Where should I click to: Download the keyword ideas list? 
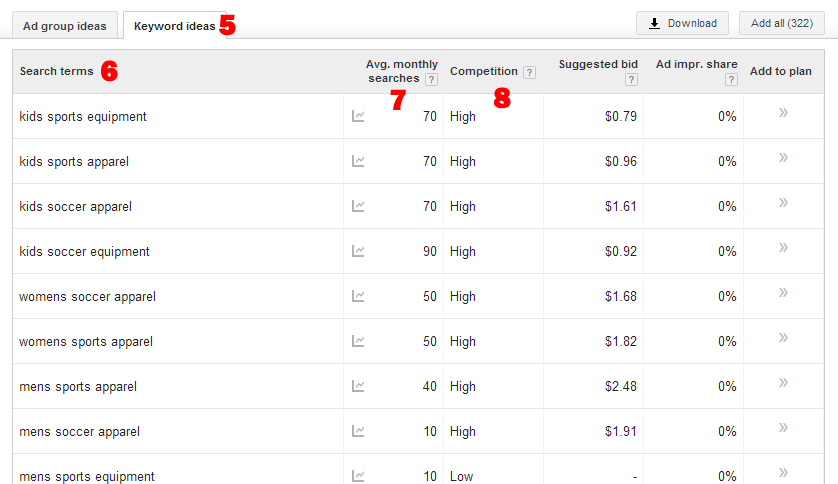(x=682, y=24)
